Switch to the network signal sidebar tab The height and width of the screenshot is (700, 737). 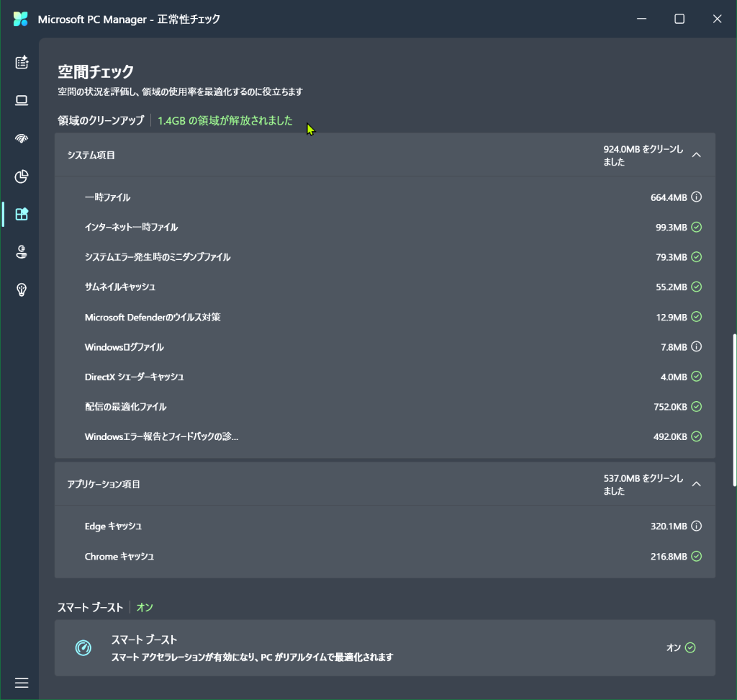click(x=22, y=138)
